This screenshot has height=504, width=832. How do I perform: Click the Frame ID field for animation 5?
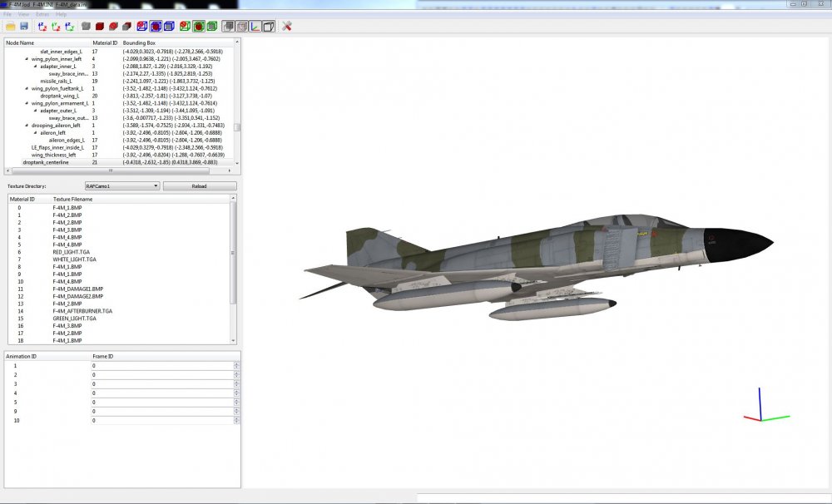162,403
